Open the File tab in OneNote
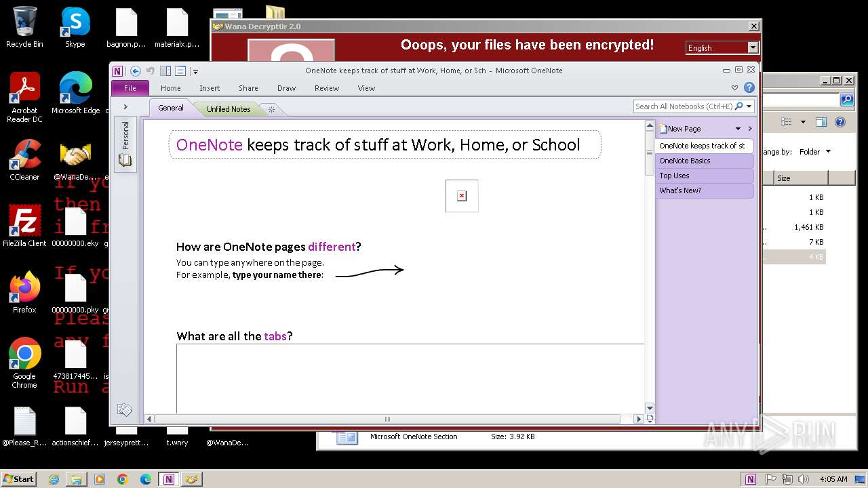The height and width of the screenshot is (488, 868). (130, 88)
